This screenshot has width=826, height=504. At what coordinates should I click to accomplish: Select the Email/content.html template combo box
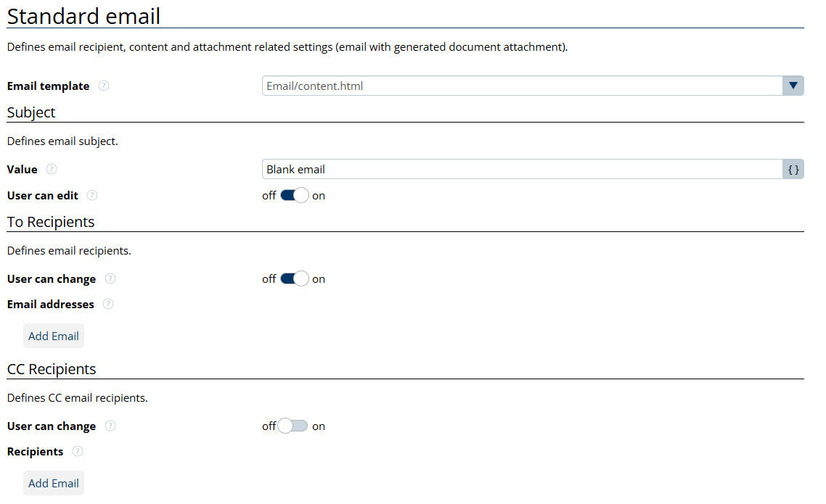point(521,86)
